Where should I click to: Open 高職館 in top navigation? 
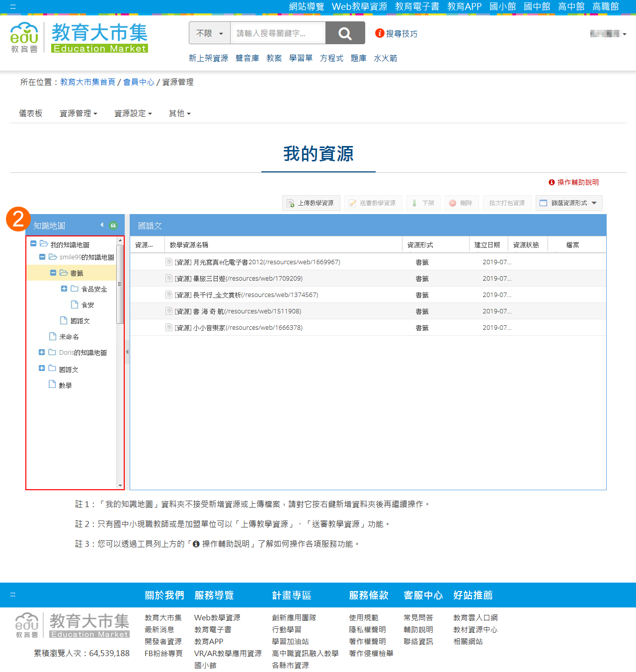[605, 6]
